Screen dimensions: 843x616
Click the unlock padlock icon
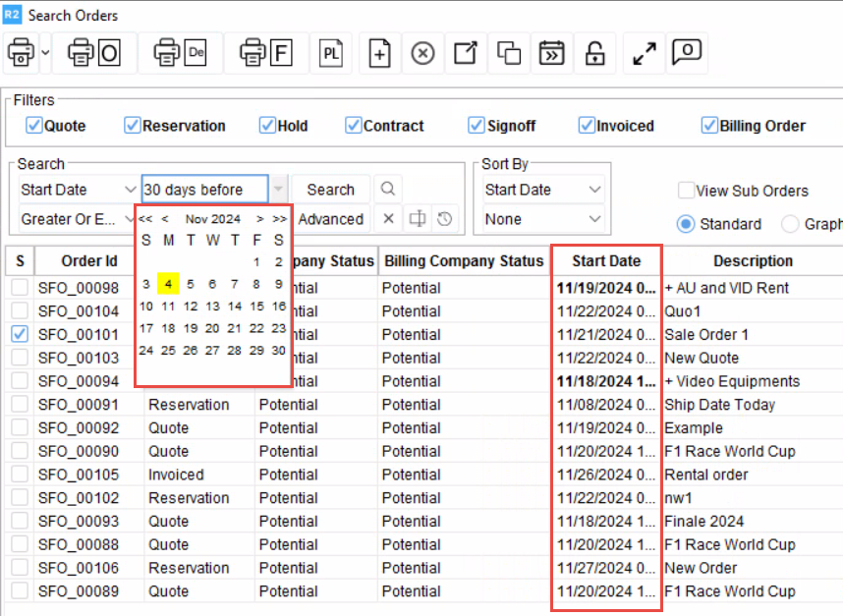pos(595,54)
